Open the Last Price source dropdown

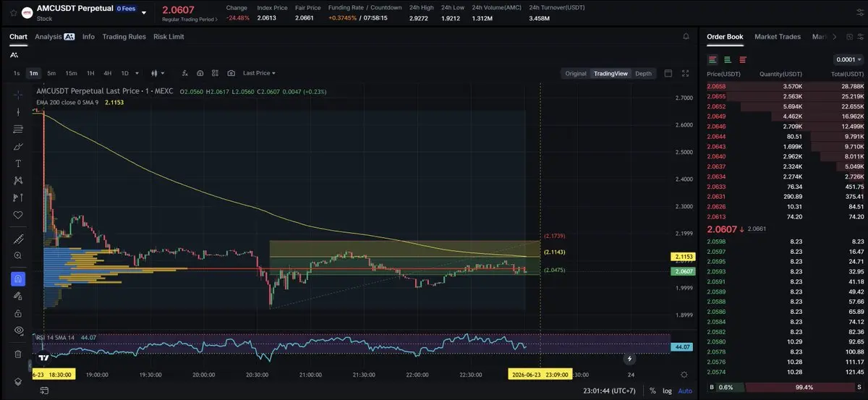pyautogui.click(x=260, y=73)
